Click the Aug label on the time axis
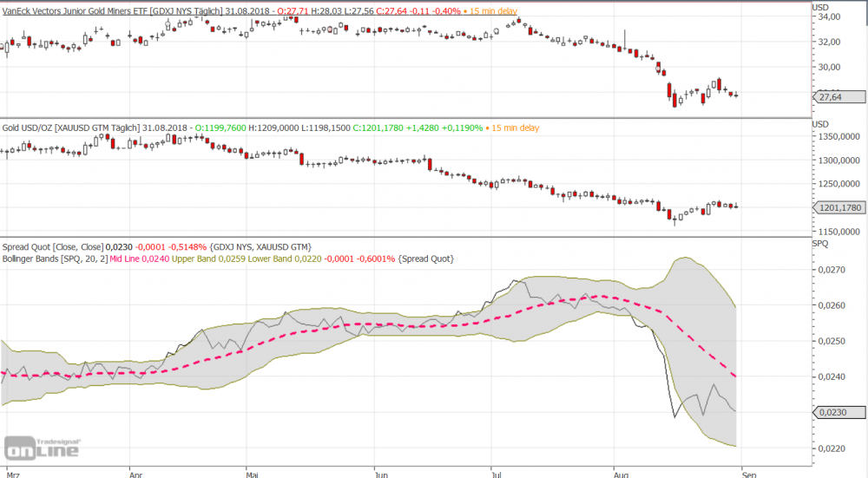The image size is (868, 478). pyautogui.click(x=621, y=475)
